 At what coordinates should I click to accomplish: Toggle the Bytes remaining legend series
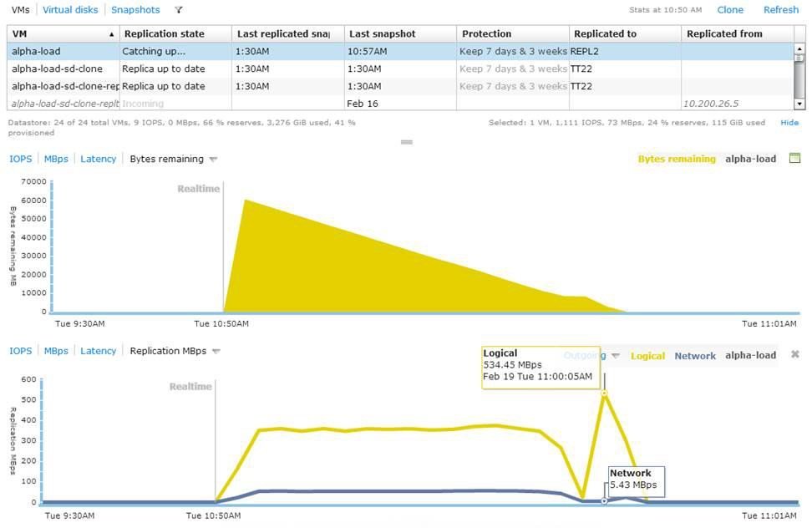(x=676, y=159)
